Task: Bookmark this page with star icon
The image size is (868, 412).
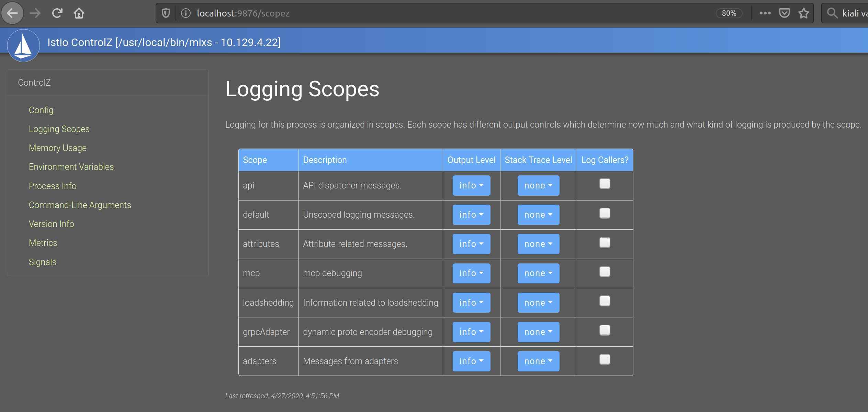Action: point(803,13)
